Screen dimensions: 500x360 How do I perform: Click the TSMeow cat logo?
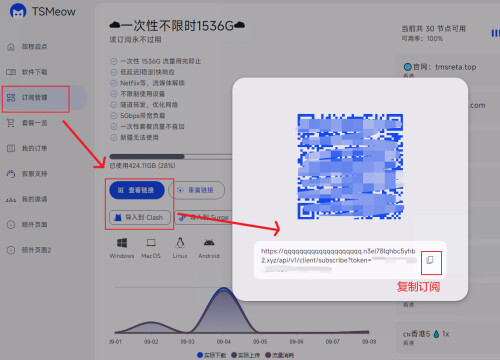[x=18, y=11]
